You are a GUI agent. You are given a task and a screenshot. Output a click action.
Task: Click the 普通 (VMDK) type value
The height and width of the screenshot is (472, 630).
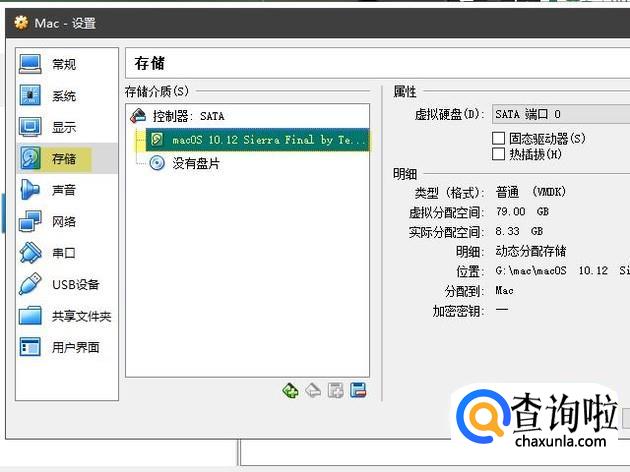coord(531,192)
